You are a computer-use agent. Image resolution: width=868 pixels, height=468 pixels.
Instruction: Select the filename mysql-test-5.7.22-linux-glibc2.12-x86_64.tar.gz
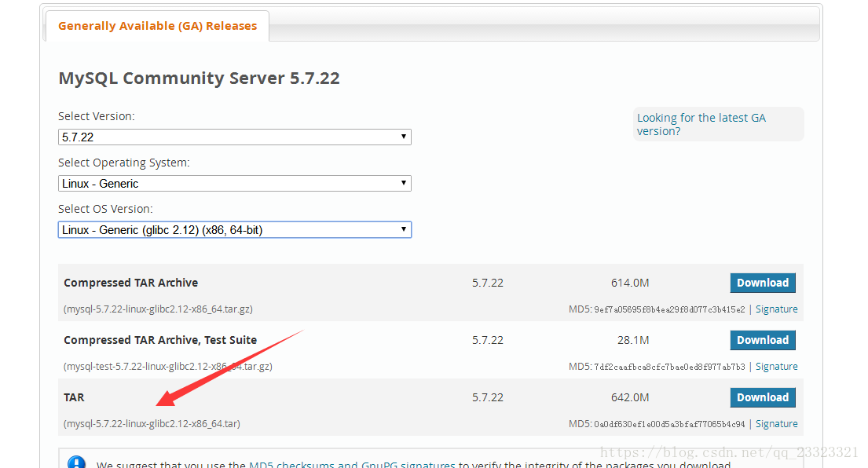click(x=168, y=366)
